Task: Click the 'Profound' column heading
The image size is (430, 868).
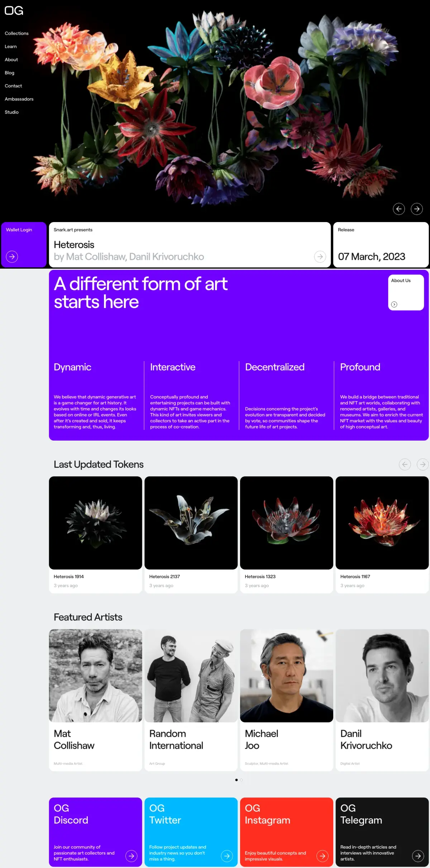Action: [x=360, y=367]
